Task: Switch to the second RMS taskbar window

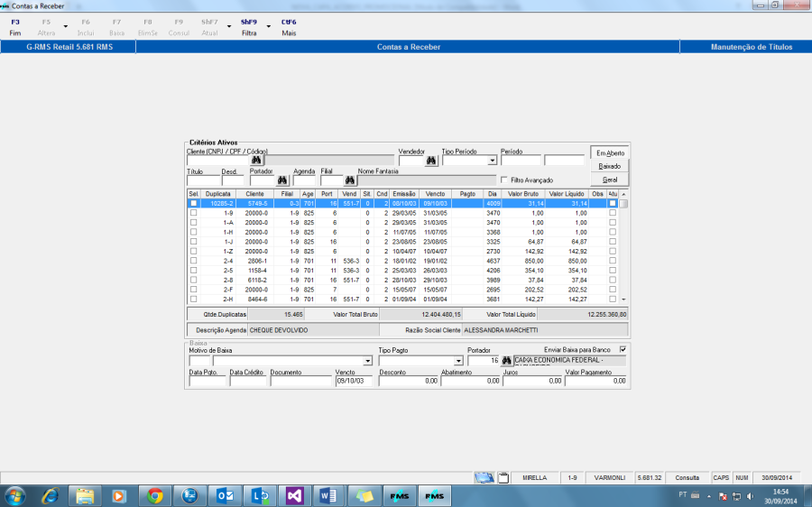Action: (x=435, y=495)
